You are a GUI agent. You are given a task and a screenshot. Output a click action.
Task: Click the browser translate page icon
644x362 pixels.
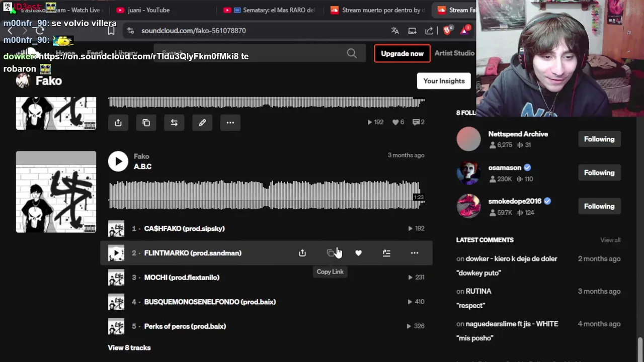coord(395,31)
